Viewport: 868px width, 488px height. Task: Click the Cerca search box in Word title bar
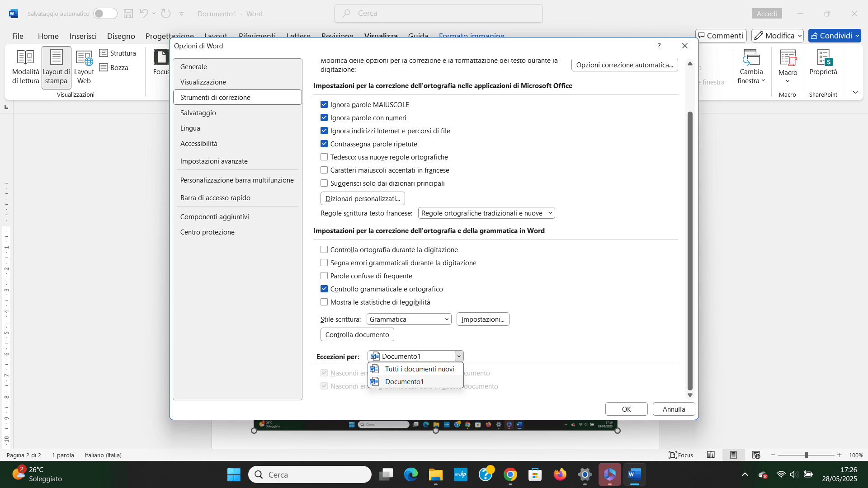tap(439, 14)
